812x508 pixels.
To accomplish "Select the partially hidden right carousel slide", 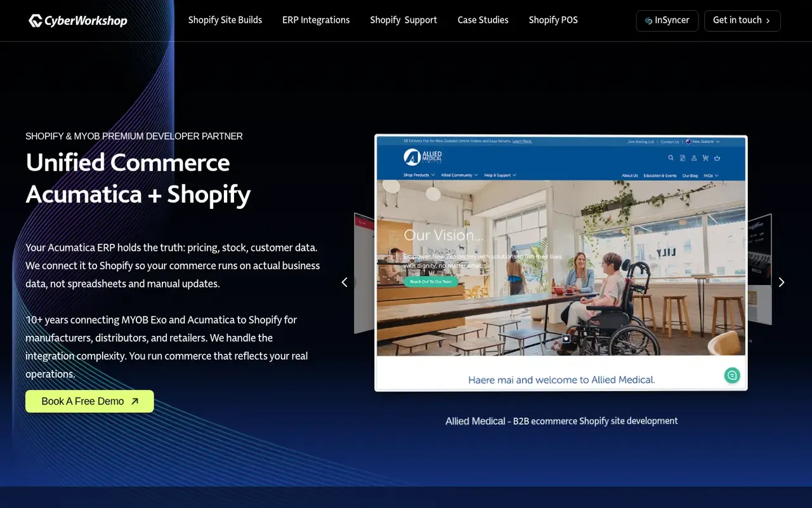I will (x=759, y=270).
